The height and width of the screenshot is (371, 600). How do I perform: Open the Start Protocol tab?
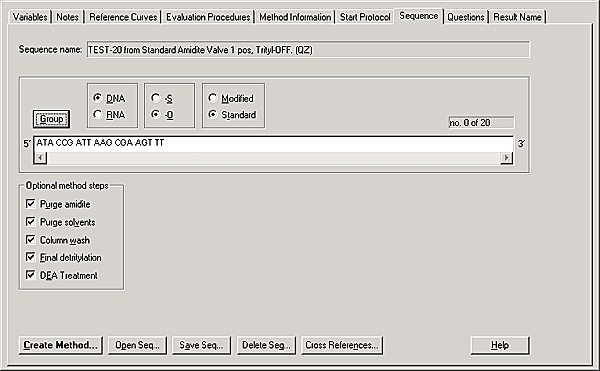[x=365, y=17]
